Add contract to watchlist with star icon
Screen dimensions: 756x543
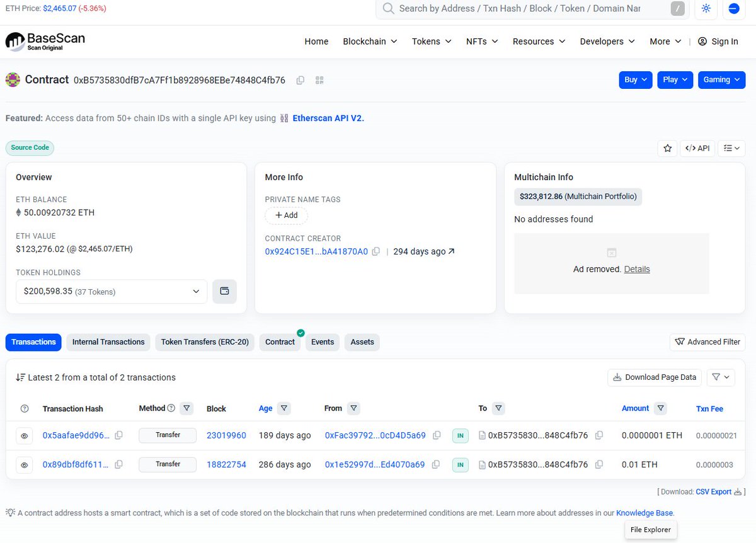pyautogui.click(x=667, y=148)
